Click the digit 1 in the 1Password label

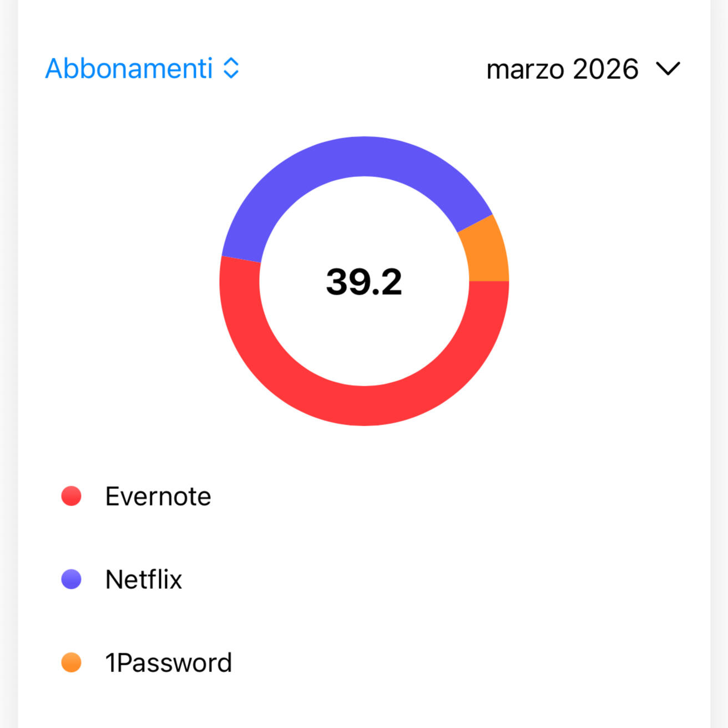tap(111, 663)
